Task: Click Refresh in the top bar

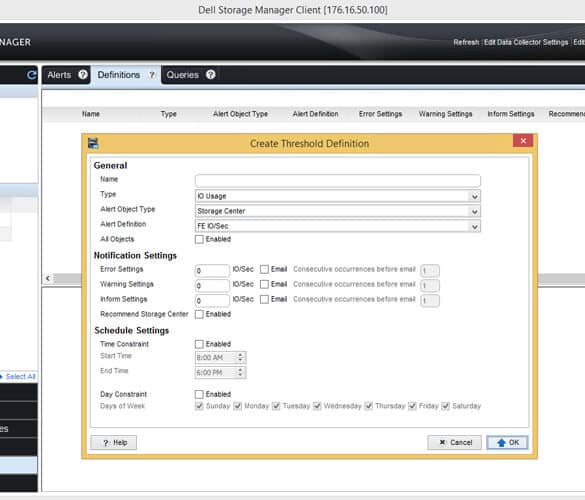Action: pyautogui.click(x=466, y=42)
